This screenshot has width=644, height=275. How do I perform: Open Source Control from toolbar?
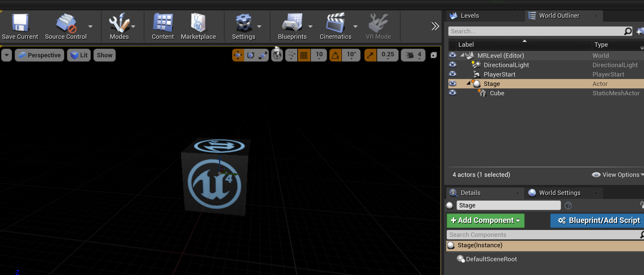(x=66, y=26)
